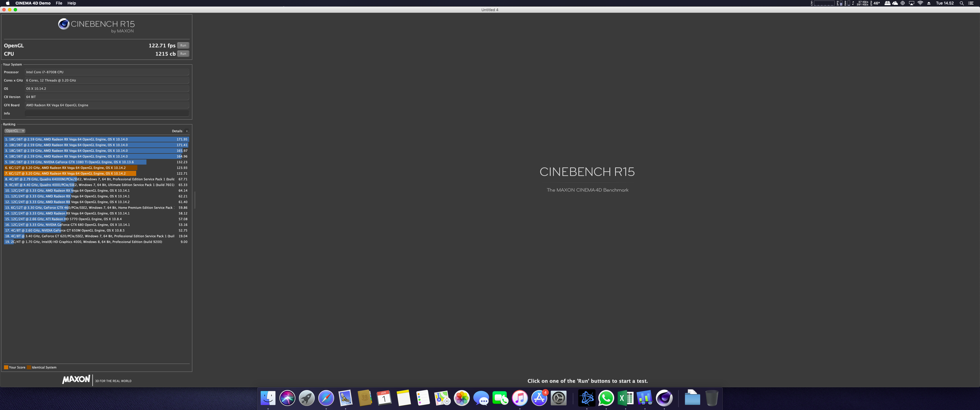The image size is (980, 410).
Task: Select ranking row 13 with GeForce GTX 460
Action: point(96,208)
